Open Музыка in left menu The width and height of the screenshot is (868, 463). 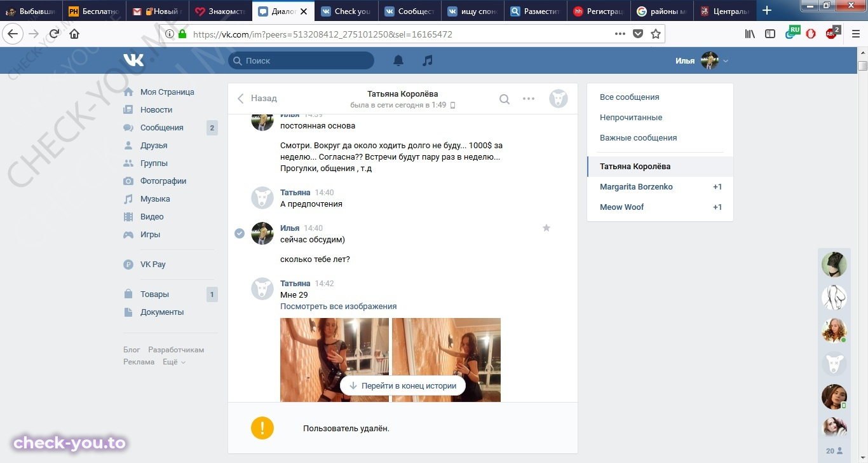click(155, 198)
